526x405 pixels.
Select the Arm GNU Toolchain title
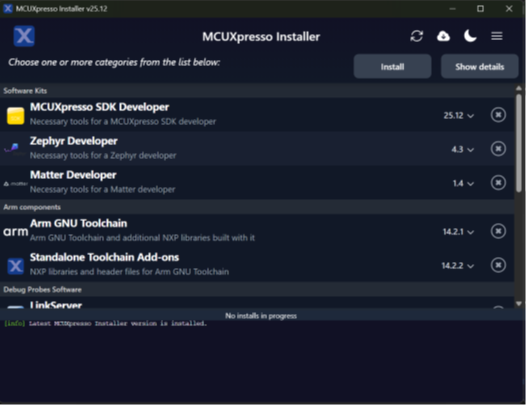pos(78,223)
